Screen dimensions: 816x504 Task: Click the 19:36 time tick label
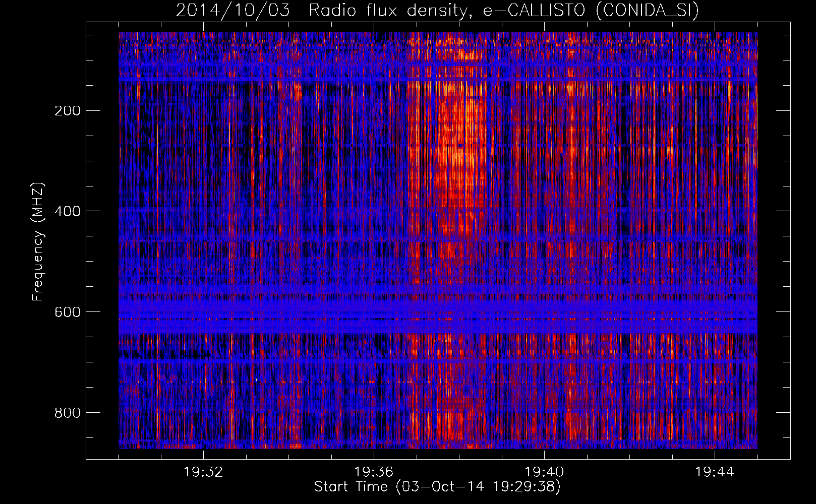tap(374, 472)
